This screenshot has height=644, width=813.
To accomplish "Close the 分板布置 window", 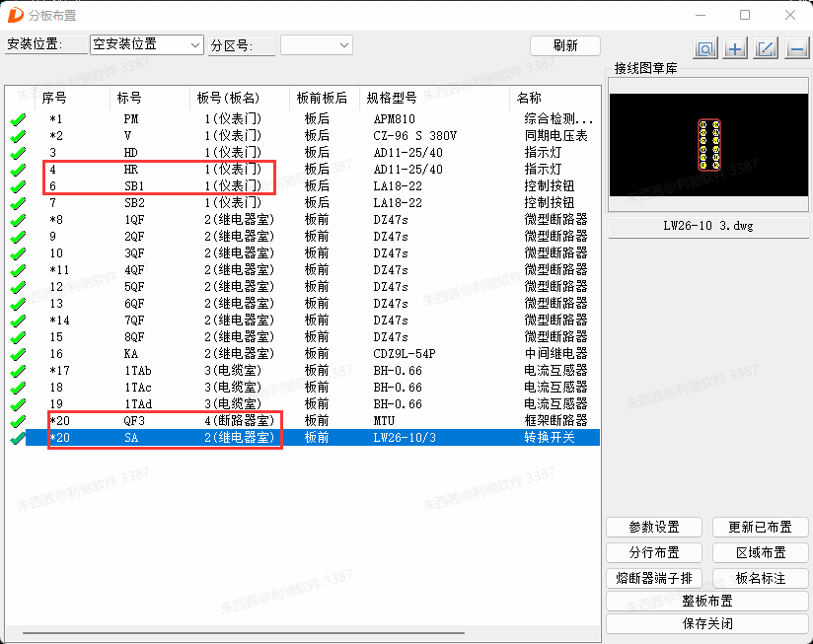I will click(x=789, y=15).
